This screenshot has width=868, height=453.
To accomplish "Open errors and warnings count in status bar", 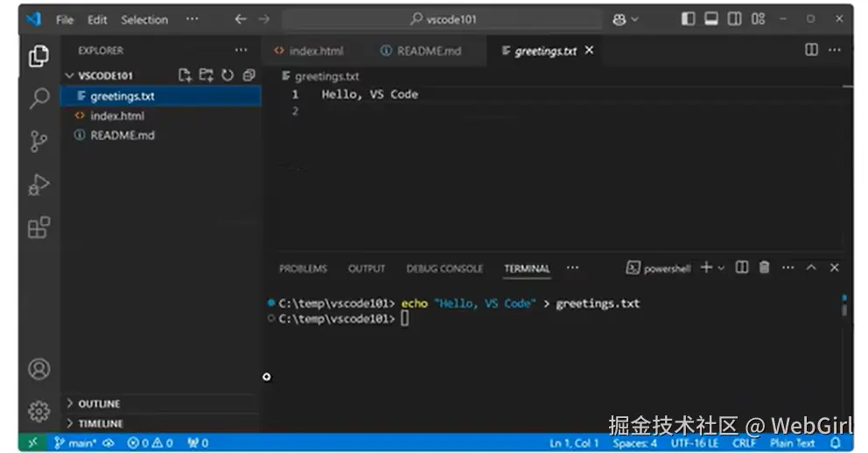I will coord(150,443).
